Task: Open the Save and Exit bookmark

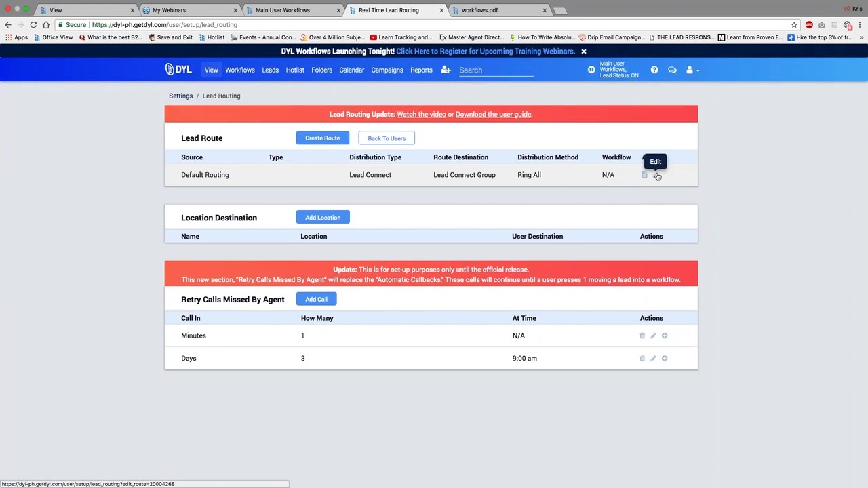Action: [x=170, y=37]
